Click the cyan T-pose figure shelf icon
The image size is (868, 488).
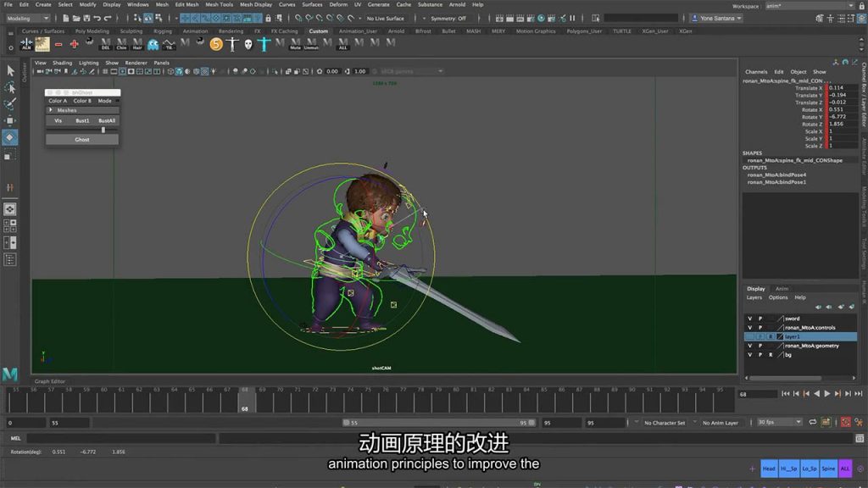[x=264, y=44]
